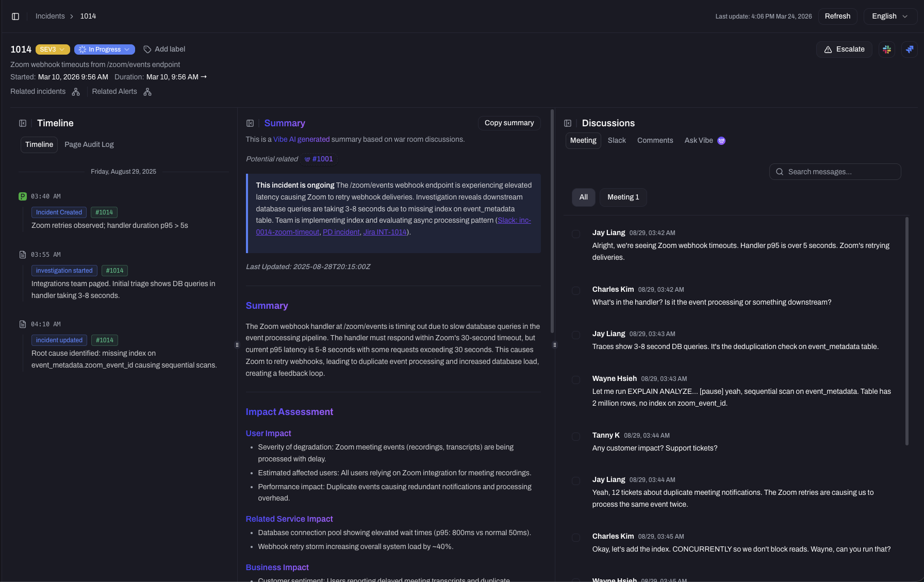924x582 pixels.
Task: Open the In Progress status dropdown
Action: click(x=105, y=49)
